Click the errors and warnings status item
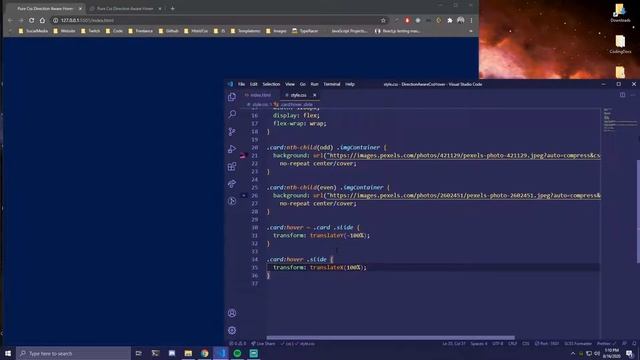 click(x=237, y=344)
